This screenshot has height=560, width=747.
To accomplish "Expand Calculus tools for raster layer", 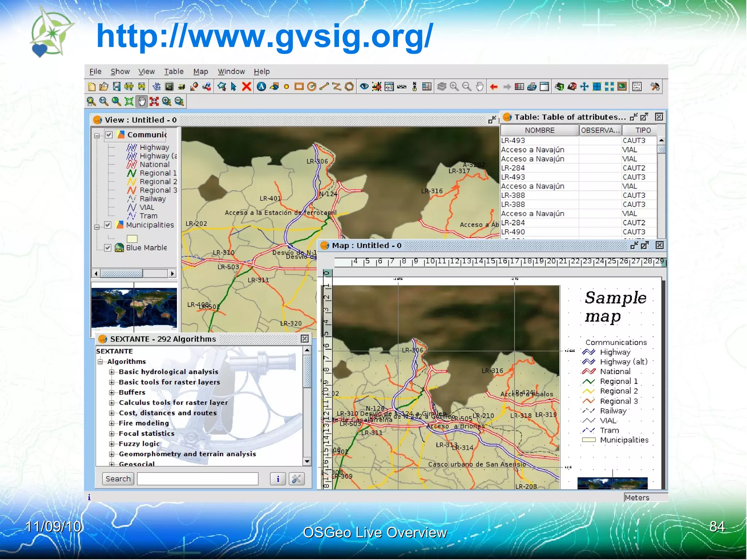I will 112,402.
